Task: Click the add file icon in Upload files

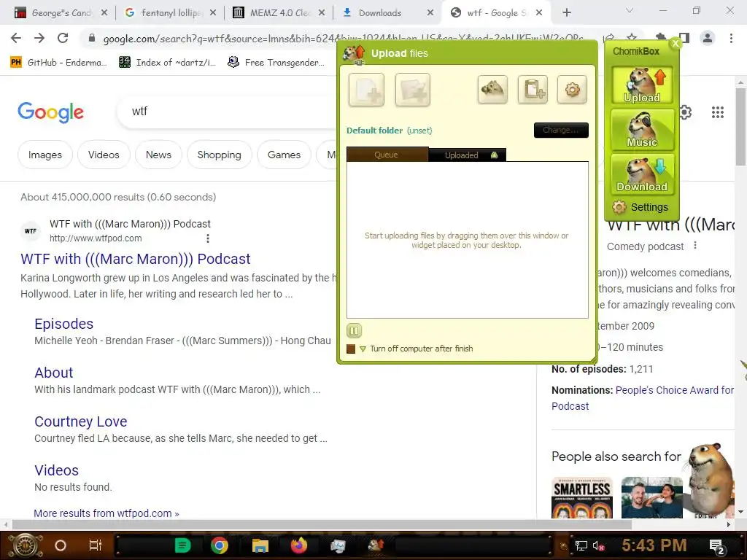Action: coord(366,90)
